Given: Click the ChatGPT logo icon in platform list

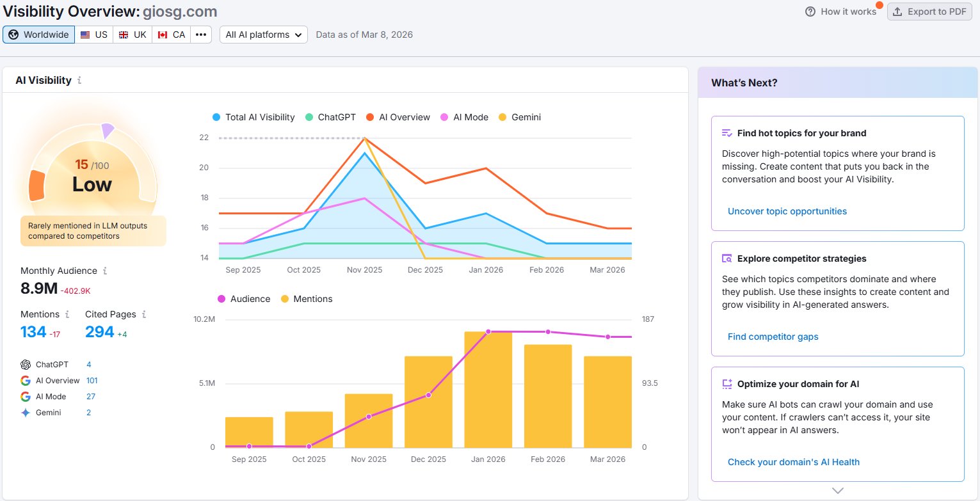Looking at the screenshot, I should coord(26,365).
